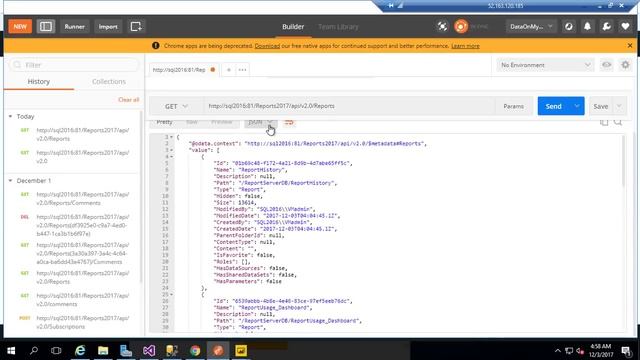
Task: Click the environment quick look eye icon
Action: click(607, 65)
